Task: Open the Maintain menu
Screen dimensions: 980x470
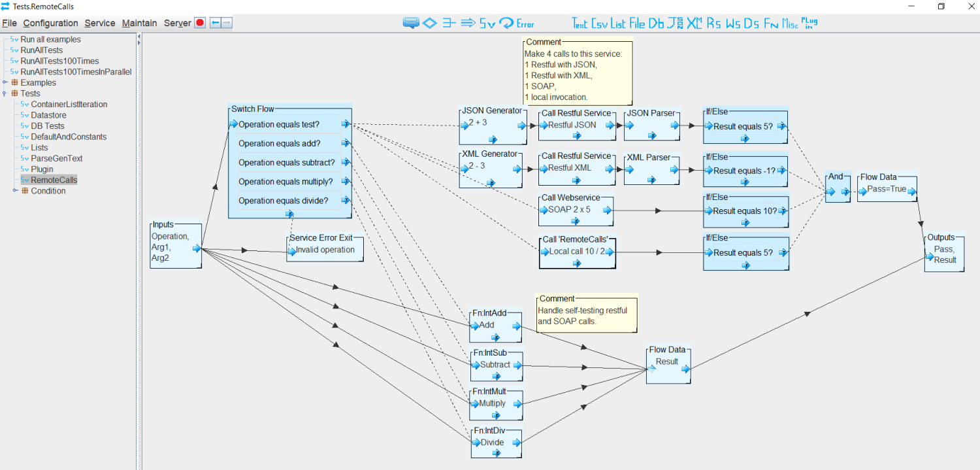Action: [139, 23]
